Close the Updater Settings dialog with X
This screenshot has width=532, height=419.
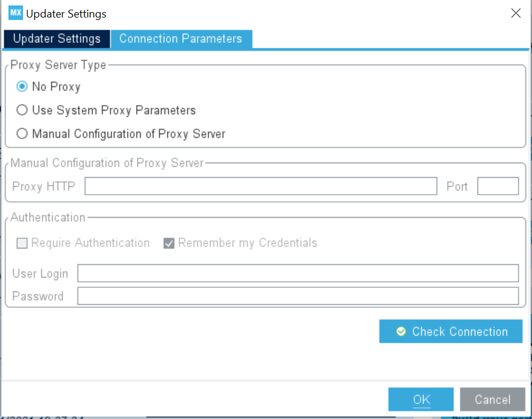516,13
